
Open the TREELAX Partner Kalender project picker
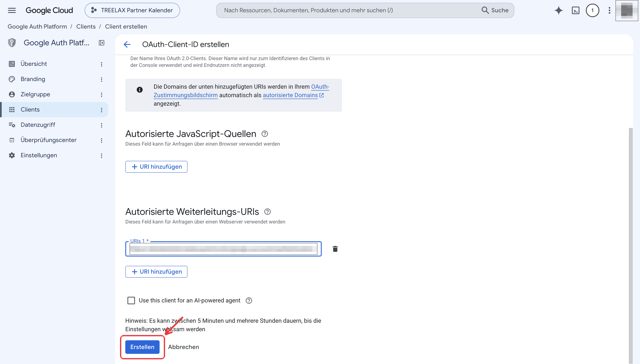click(132, 10)
